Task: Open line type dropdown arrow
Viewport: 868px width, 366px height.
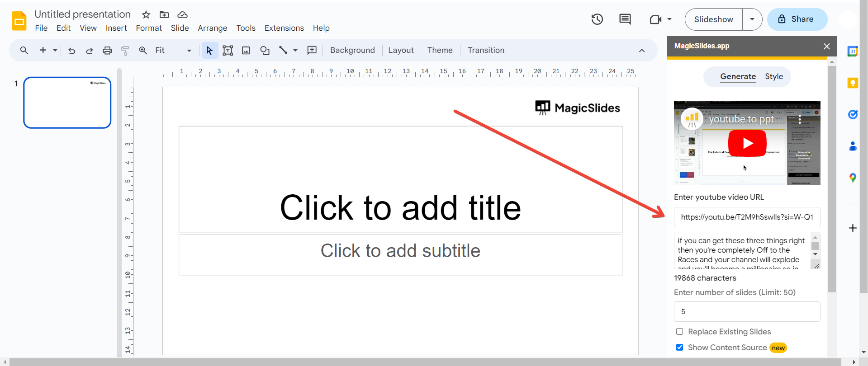Action: click(295, 50)
